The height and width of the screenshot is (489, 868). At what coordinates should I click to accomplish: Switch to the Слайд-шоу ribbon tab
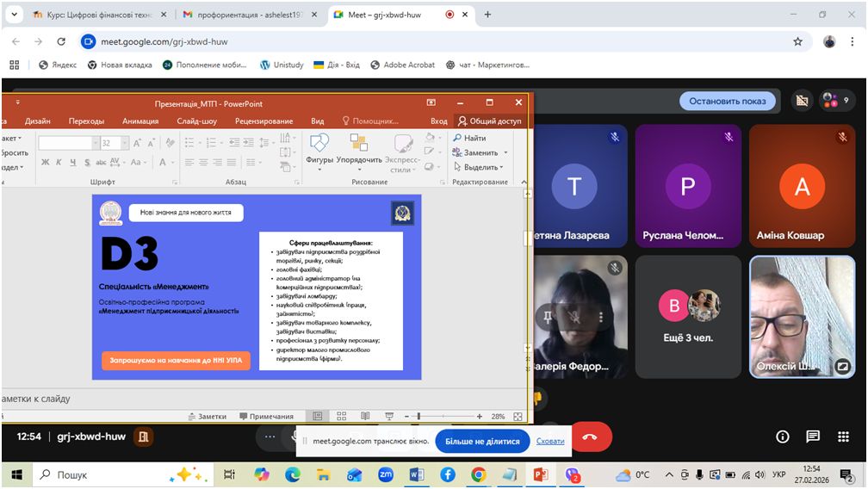click(x=197, y=121)
